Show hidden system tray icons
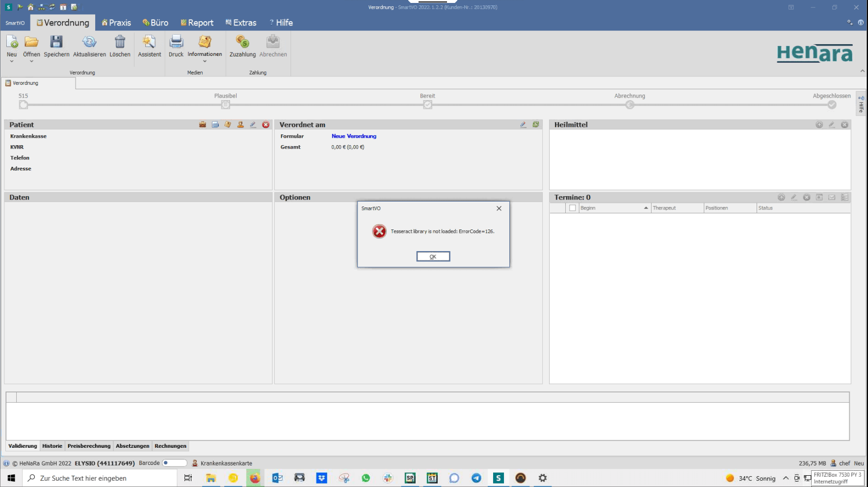The height and width of the screenshot is (487, 868). [x=786, y=478]
